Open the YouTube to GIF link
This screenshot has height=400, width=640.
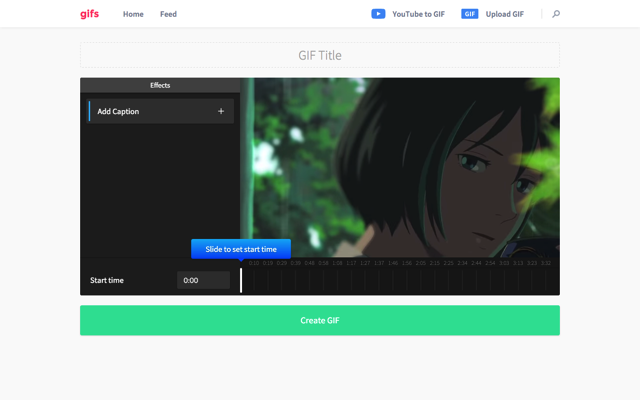(x=418, y=14)
